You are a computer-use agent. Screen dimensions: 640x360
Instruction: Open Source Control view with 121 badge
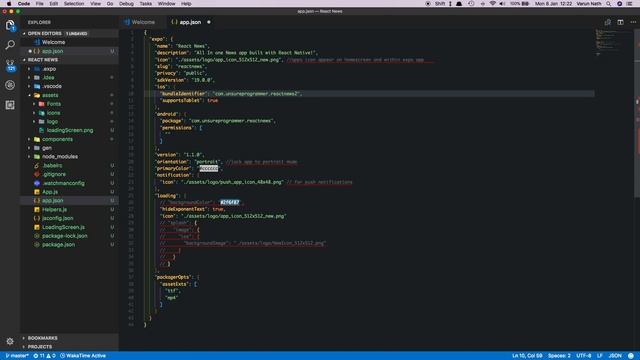pyautogui.click(x=10, y=65)
